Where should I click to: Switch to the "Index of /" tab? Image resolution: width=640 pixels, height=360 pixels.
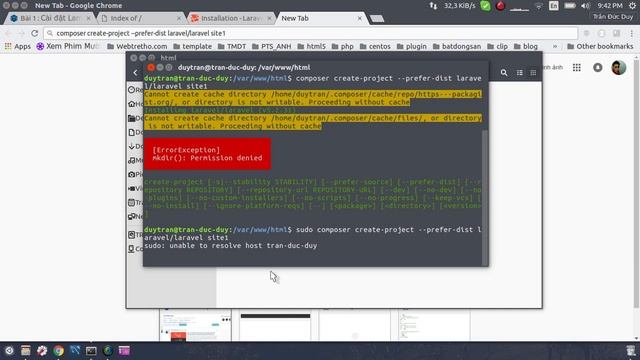click(141, 18)
